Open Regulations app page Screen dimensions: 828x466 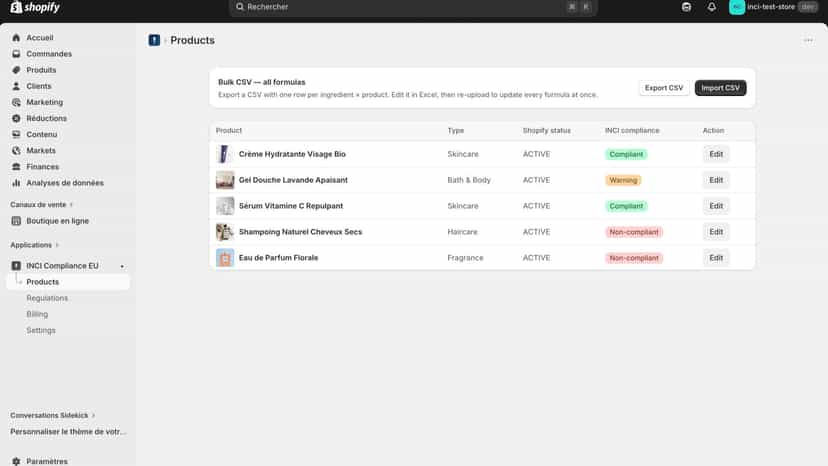47,298
